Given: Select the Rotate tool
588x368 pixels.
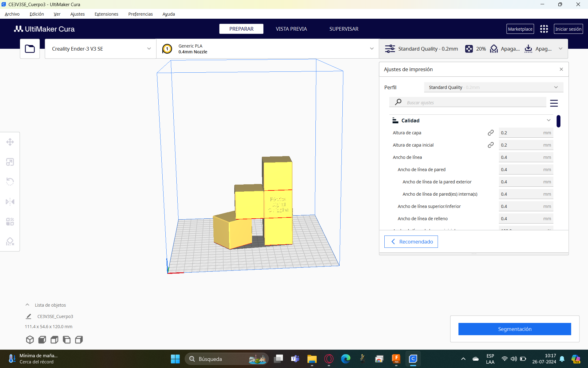Looking at the screenshot, I should click(10, 182).
